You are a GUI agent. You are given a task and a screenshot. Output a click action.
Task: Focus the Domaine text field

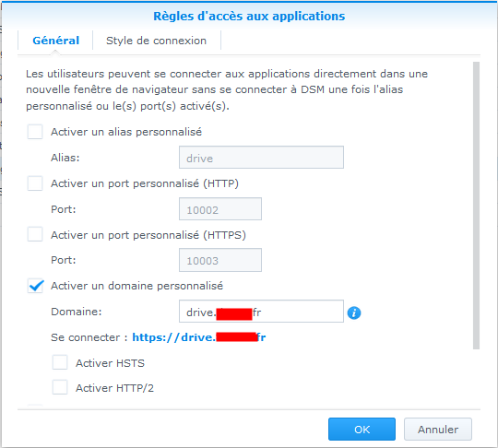point(261,312)
